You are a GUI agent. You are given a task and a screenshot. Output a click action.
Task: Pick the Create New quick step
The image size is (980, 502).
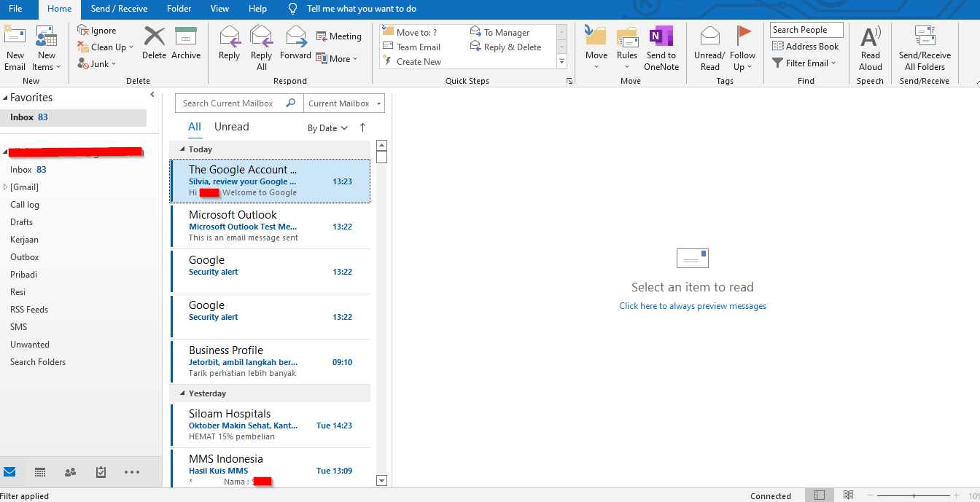coord(412,62)
